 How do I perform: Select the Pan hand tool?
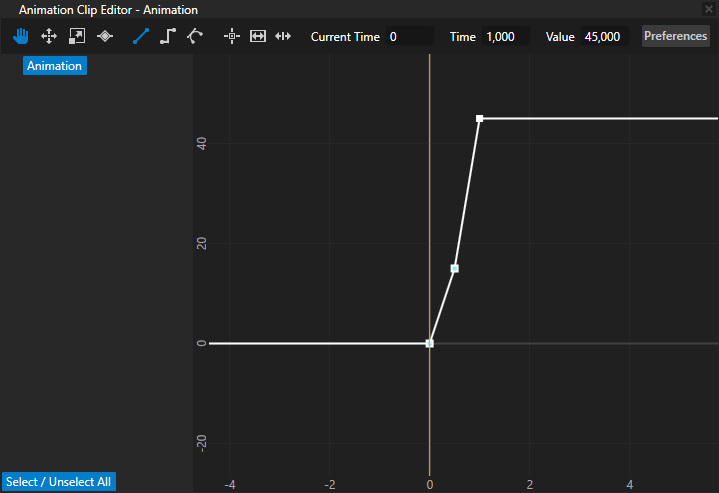click(22, 36)
